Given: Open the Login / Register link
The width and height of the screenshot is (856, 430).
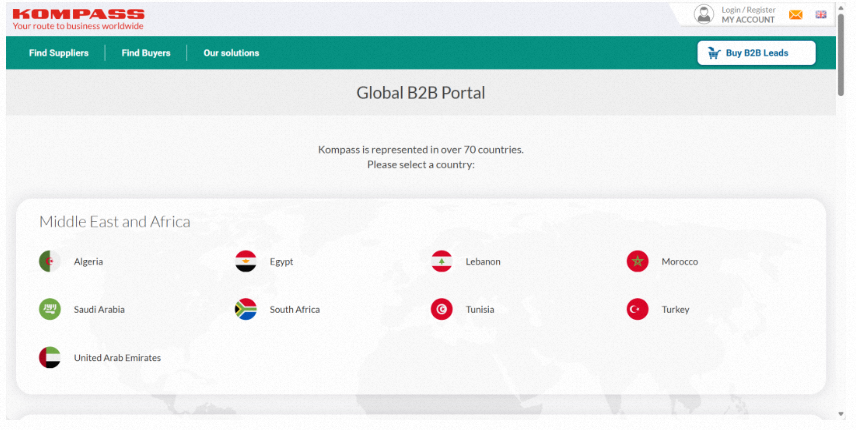Looking at the screenshot, I should (748, 9).
